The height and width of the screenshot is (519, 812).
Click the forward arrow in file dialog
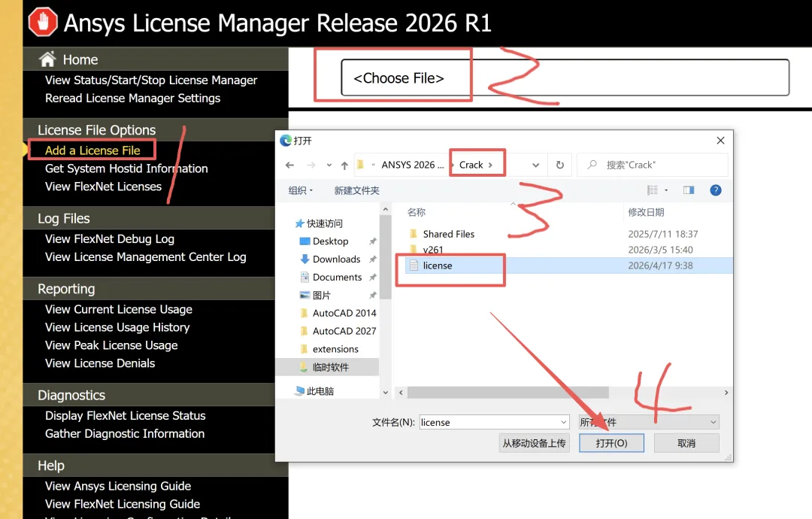tap(311, 165)
